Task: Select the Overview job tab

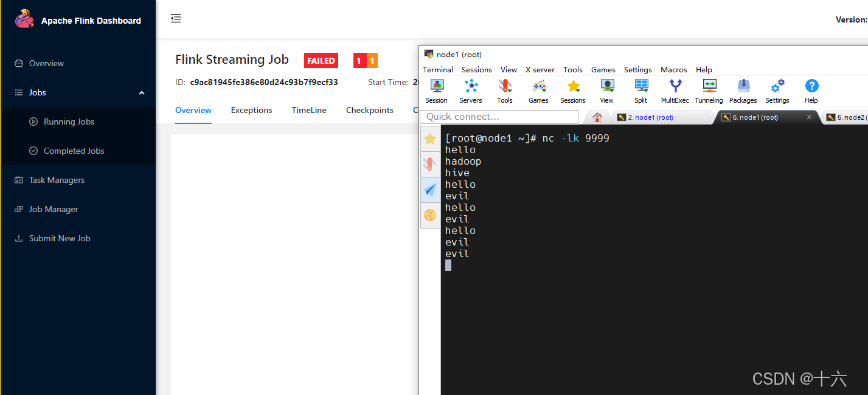Action: [193, 110]
